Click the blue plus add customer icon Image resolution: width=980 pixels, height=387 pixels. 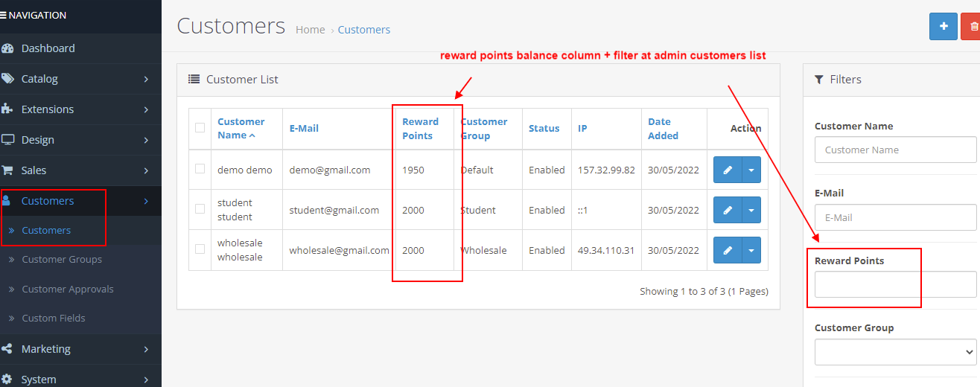point(943,26)
